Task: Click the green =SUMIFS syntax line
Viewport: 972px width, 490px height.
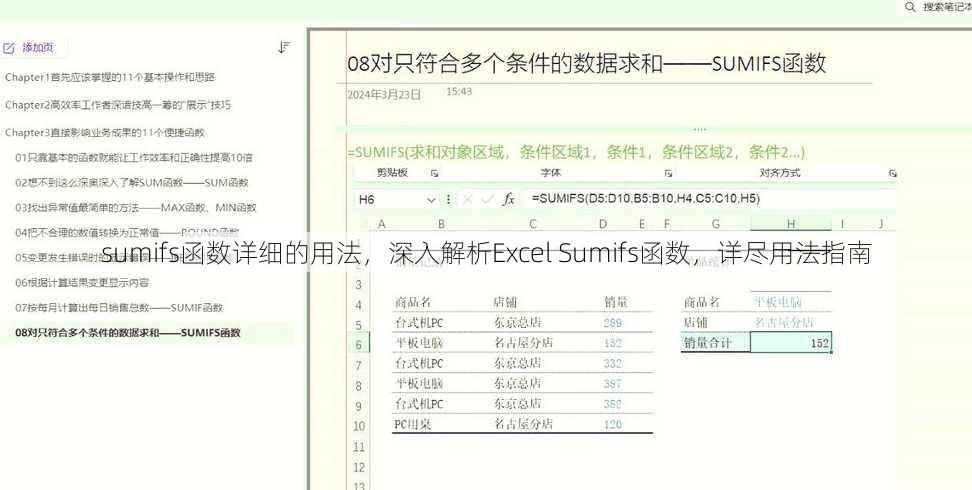Action: tap(576, 152)
